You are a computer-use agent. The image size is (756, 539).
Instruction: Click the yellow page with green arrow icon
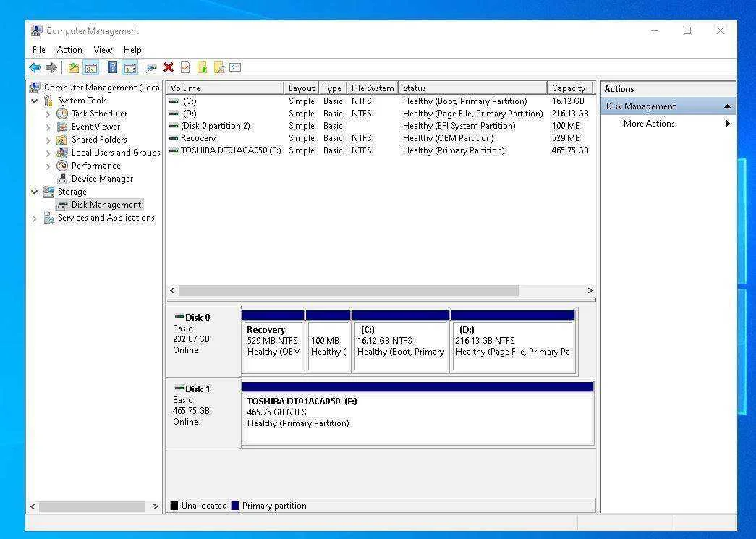pos(203,67)
